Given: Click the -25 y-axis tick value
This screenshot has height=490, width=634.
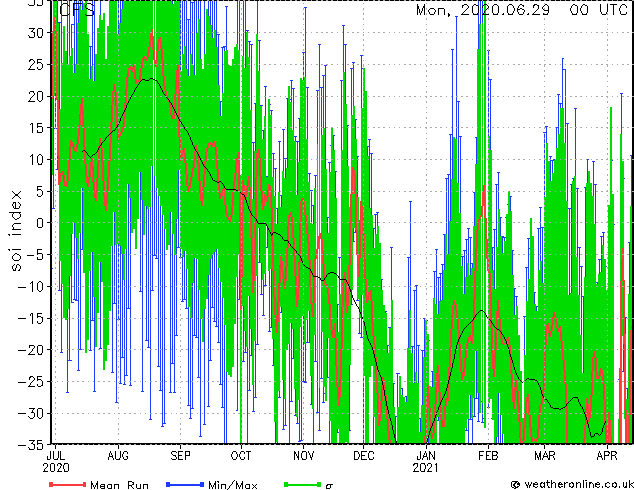Looking at the screenshot, I should [x=31, y=381].
